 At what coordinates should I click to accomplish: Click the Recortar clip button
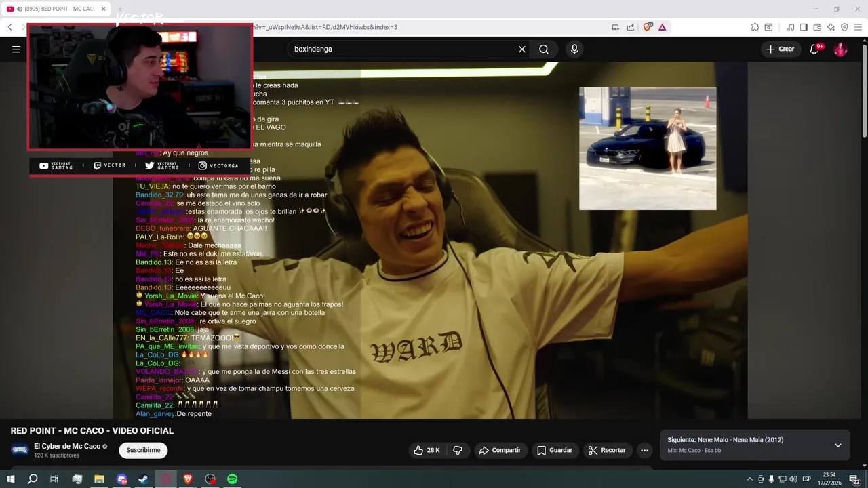tap(607, 450)
